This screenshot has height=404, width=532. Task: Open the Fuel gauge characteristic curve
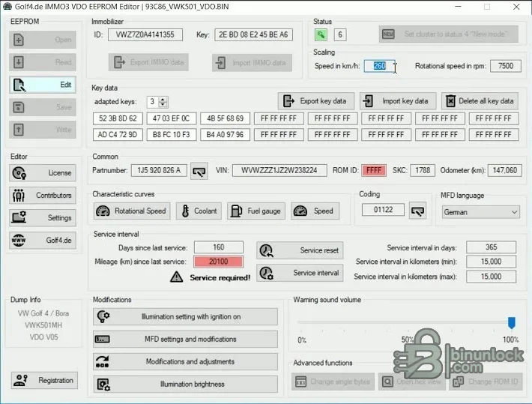click(x=256, y=211)
